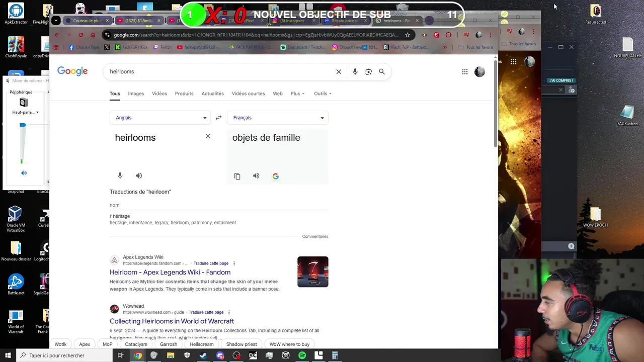This screenshot has width=644, height=362.
Task: Show more bookmarks with the chevron
Action: pyautogui.click(x=445, y=47)
